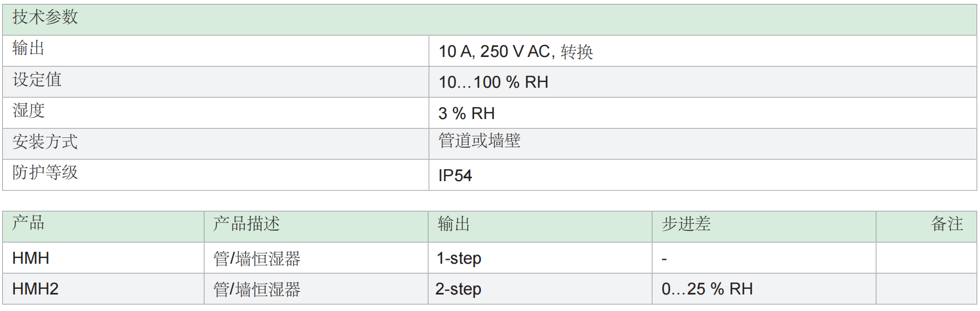Click the IP54 value
The image size is (980, 311).
455,175
